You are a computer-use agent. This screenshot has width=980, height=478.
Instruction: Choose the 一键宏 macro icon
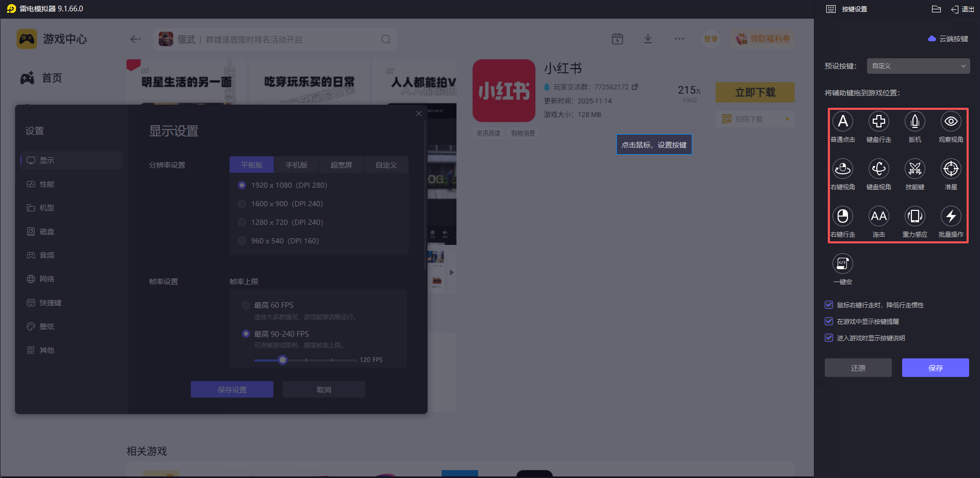click(x=843, y=264)
